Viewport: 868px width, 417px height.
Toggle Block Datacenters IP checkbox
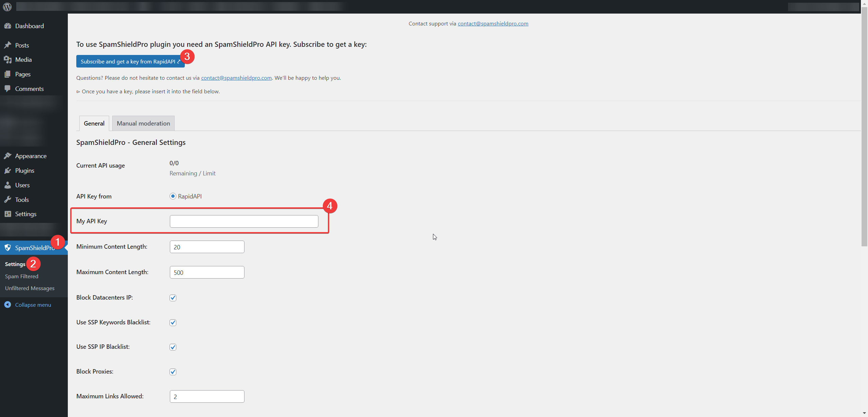point(173,298)
